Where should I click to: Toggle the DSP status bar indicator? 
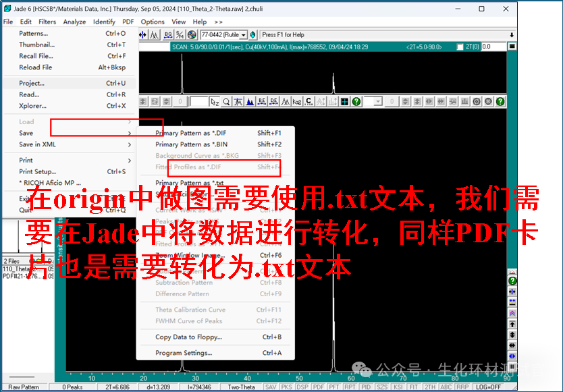tap(302, 387)
